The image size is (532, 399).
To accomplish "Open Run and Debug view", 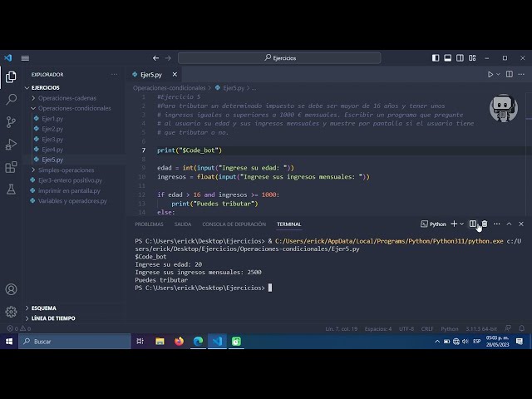I will click(x=11, y=144).
